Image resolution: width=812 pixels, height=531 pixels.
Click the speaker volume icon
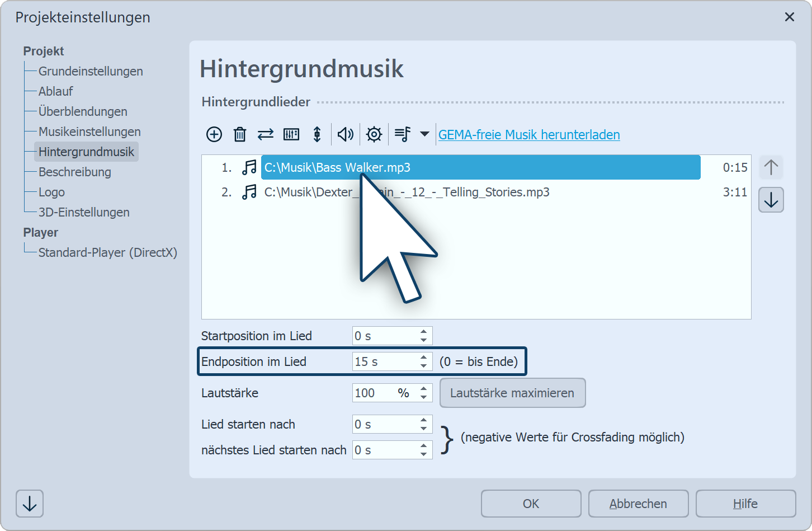[345, 134]
